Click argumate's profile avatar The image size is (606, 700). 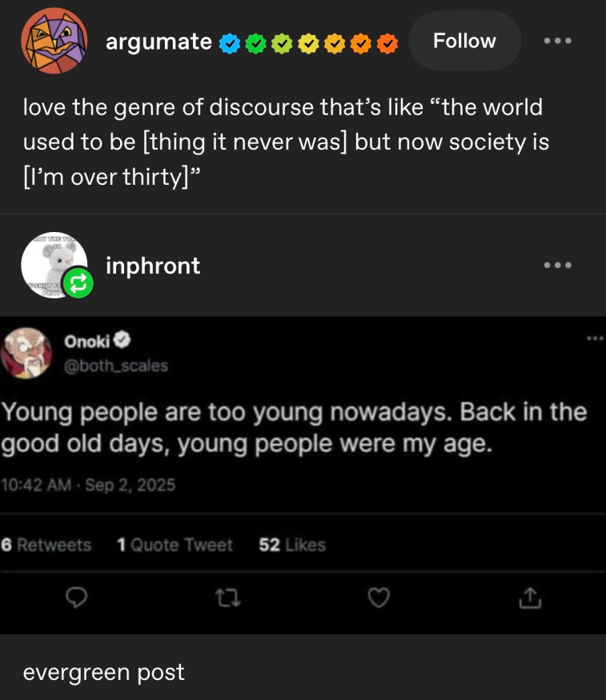[54, 41]
